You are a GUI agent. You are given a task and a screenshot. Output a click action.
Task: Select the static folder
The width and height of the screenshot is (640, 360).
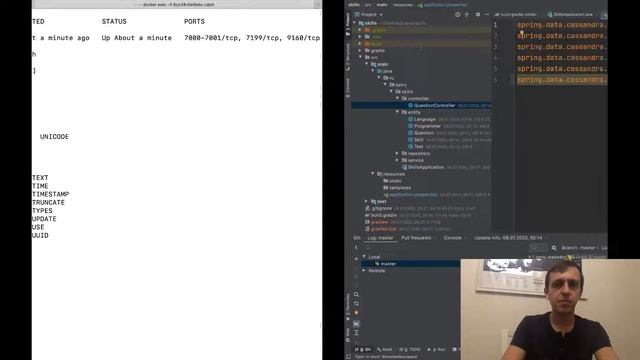395,181
